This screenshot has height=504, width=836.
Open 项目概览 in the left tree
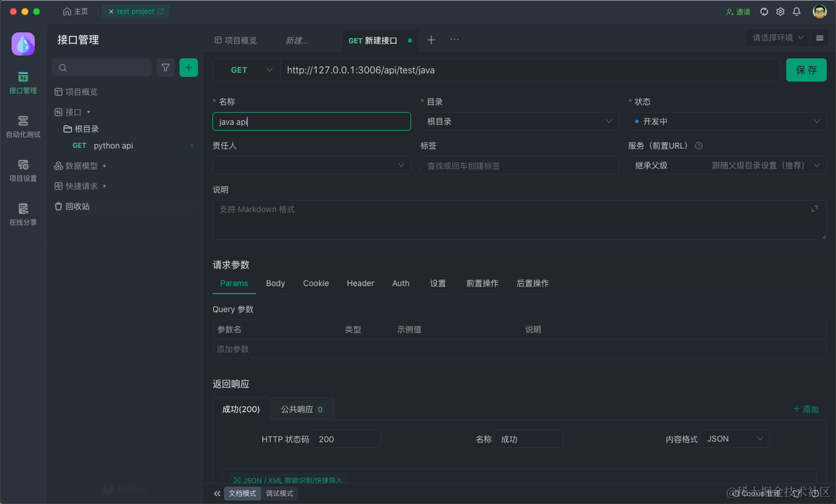coord(76,92)
